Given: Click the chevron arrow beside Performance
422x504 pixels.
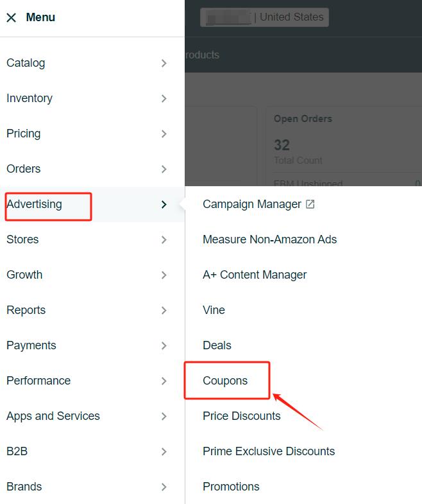Looking at the screenshot, I should pyautogui.click(x=164, y=381).
